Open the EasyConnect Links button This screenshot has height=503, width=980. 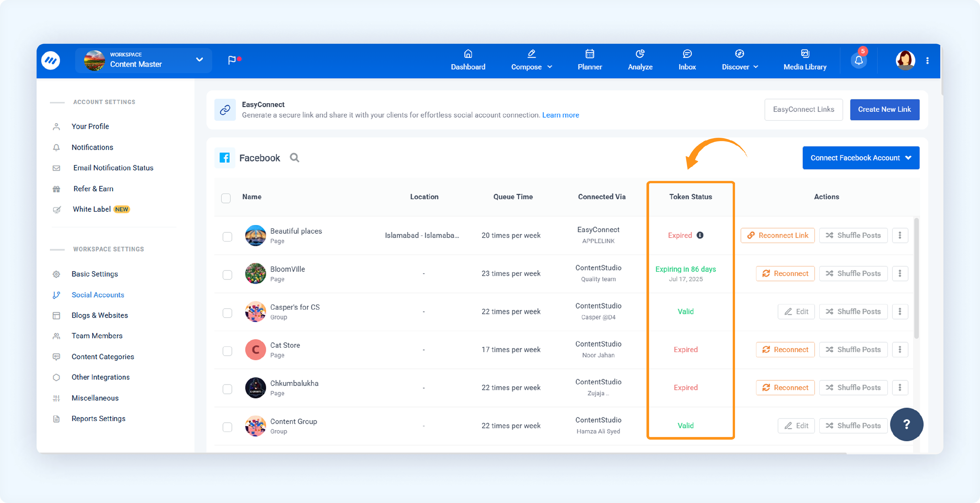pyautogui.click(x=804, y=109)
